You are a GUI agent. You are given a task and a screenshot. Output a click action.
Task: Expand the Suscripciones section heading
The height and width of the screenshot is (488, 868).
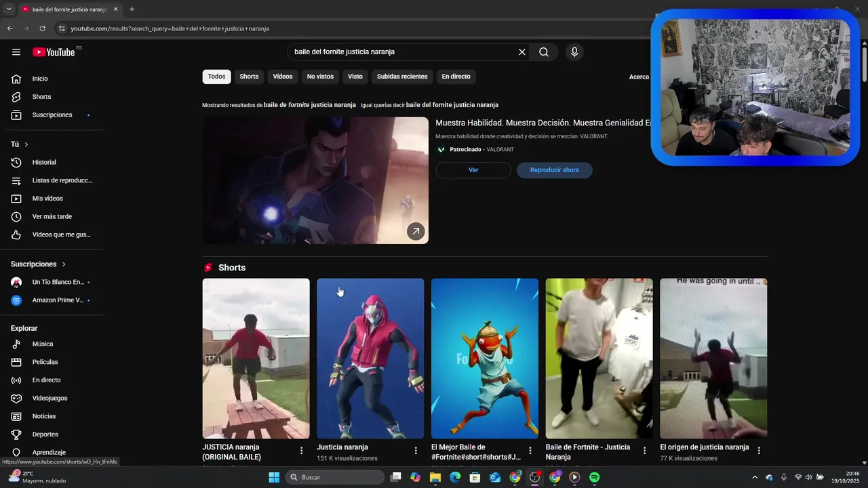click(x=39, y=264)
